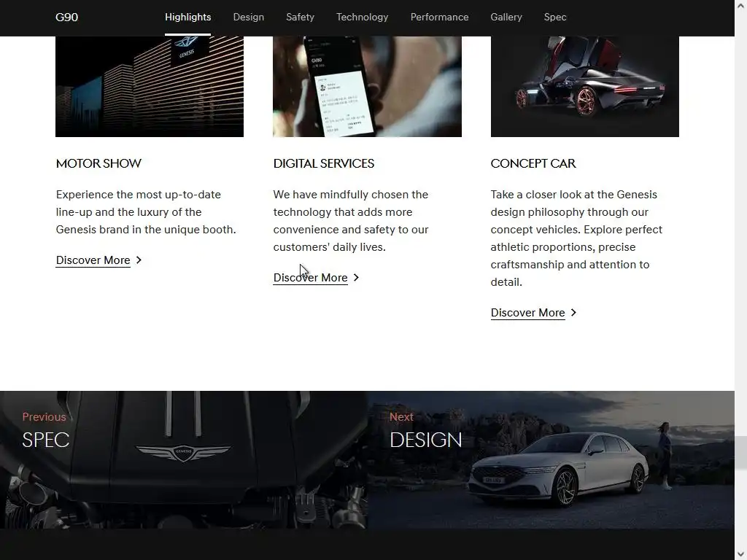Click the Digital Services phone image
The width and height of the screenshot is (747, 560).
pos(367,87)
